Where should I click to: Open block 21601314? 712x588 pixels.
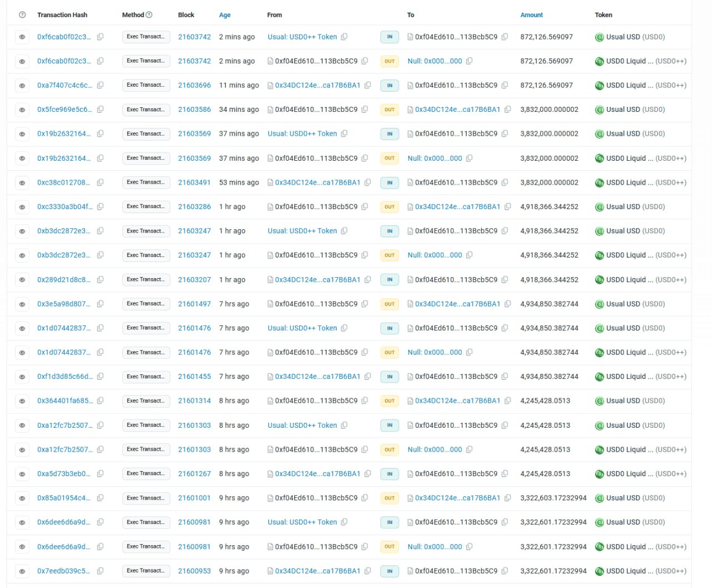pos(194,401)
